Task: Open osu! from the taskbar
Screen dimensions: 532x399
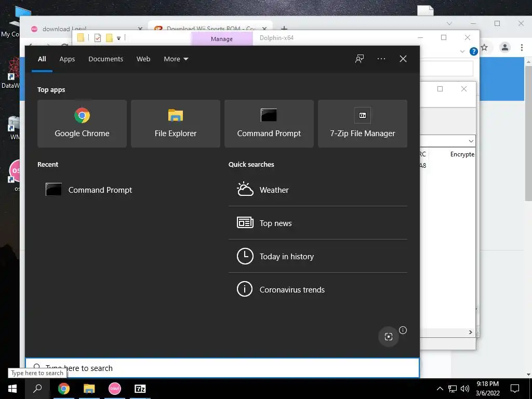Action: [x=115, y=389]
